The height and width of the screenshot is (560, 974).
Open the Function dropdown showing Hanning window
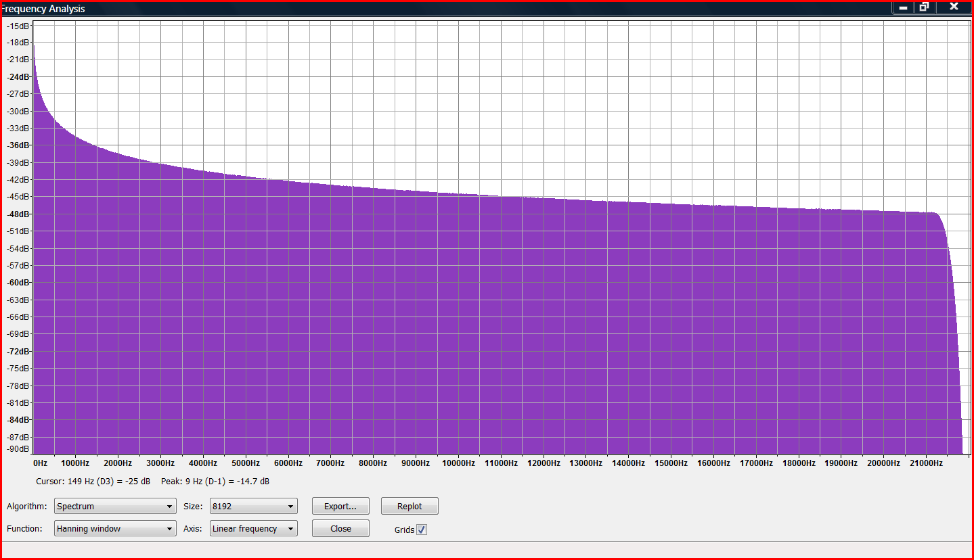(x=115, y=529)
